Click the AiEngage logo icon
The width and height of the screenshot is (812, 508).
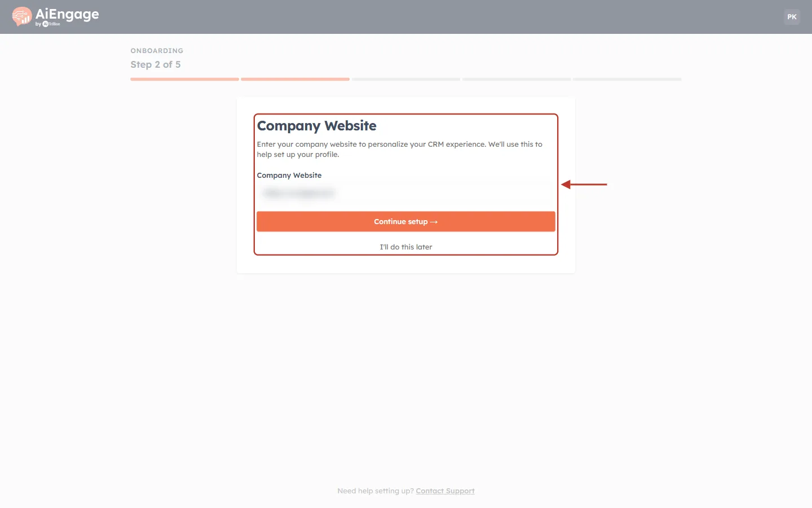click(22, 16)
